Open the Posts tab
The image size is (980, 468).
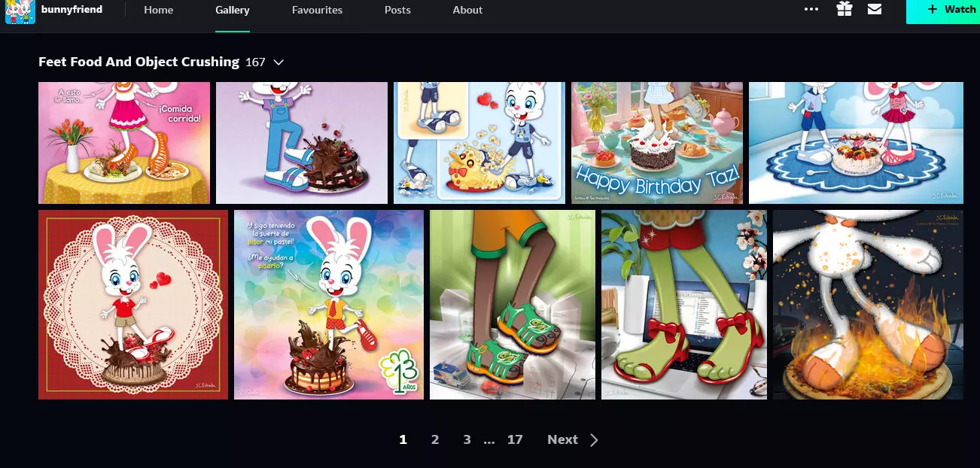(397, 11)
